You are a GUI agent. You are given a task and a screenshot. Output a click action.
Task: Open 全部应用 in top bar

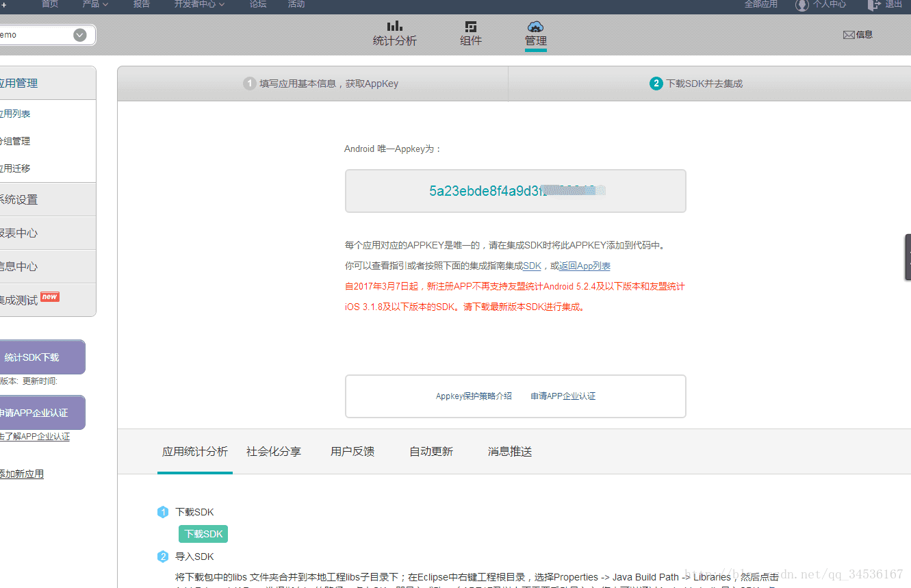(x=761, y=4)
